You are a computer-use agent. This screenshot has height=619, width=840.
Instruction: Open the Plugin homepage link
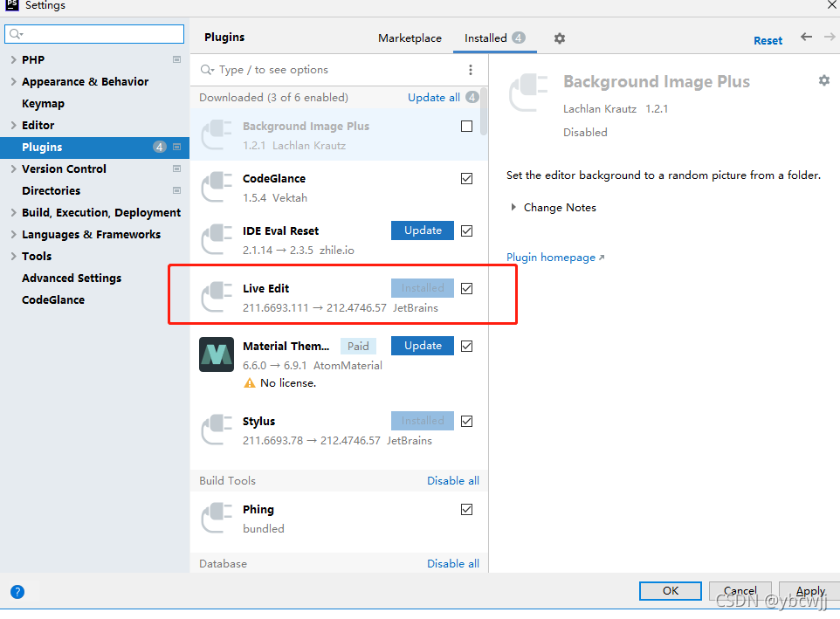click(555, 258)
